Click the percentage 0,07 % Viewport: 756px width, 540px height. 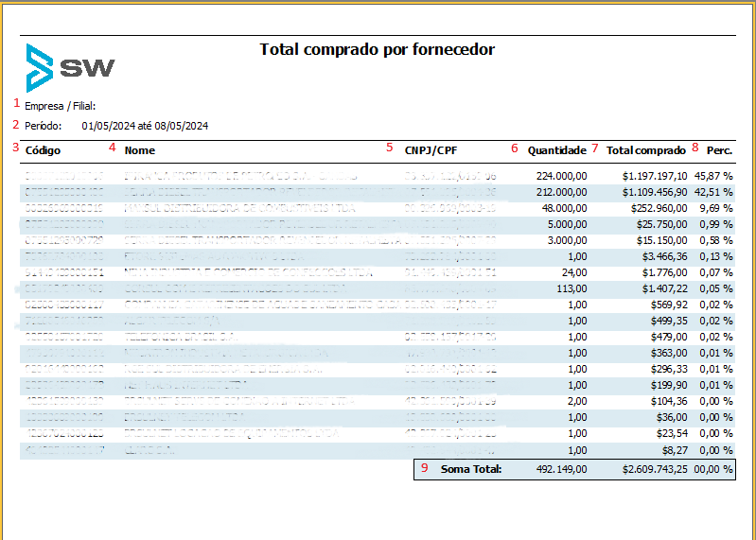[x=716, y=272]
